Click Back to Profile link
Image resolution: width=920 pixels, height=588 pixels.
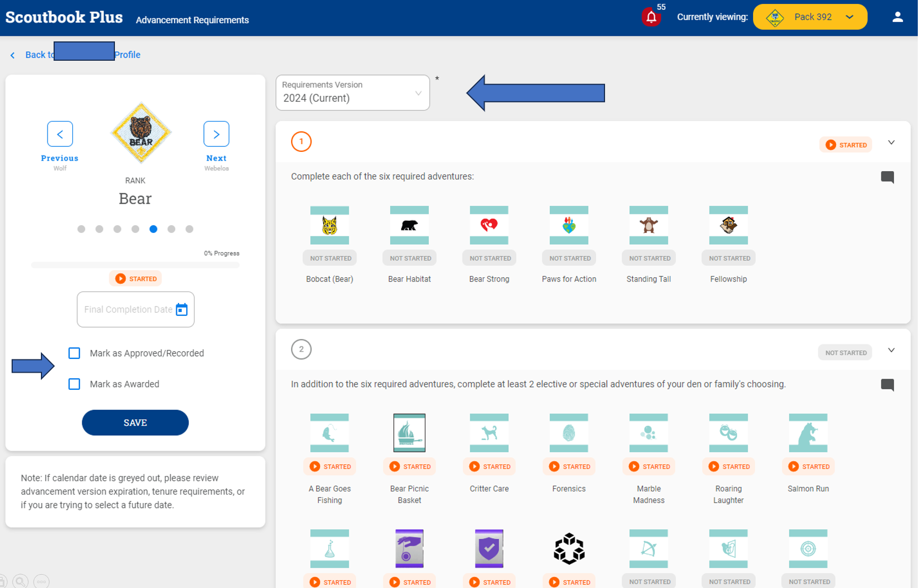[75, 55]
